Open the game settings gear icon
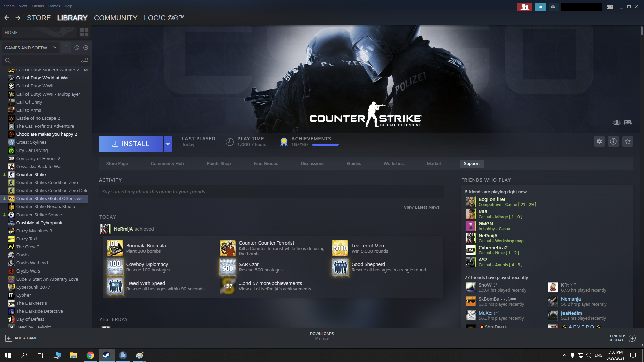The width and height of the screenshot is (644, 362). pos(599,141)
